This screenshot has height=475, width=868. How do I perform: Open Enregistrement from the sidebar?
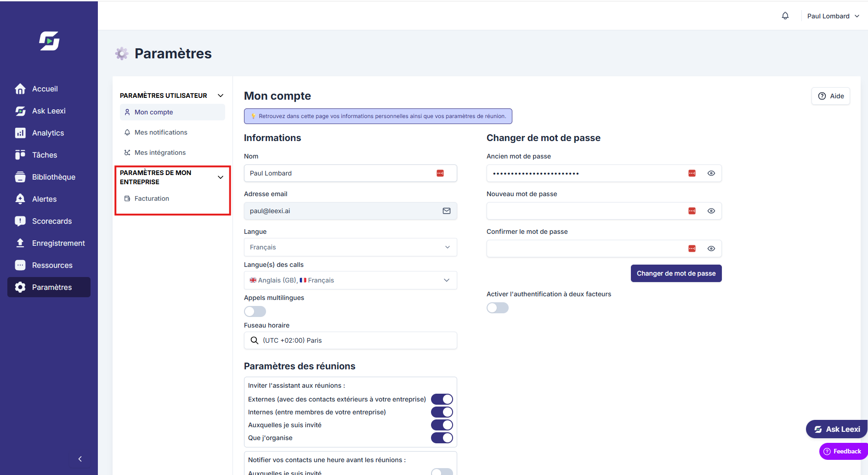49,243
